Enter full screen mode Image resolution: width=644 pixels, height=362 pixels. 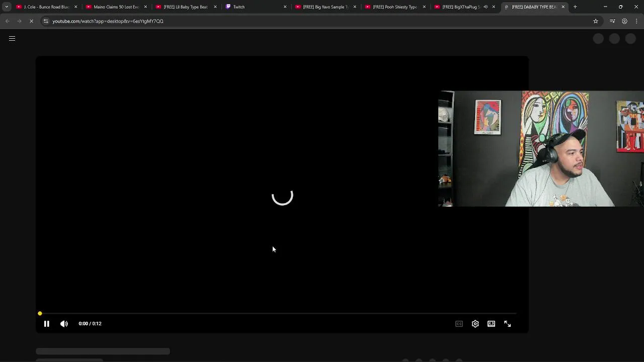click(x=507, y=324)
